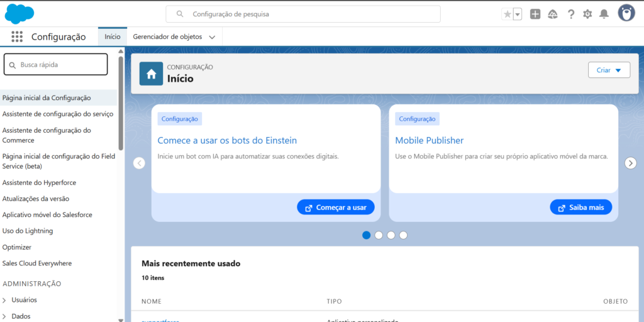Open Página inicial de configuração do Field Service

click(58, 162)
